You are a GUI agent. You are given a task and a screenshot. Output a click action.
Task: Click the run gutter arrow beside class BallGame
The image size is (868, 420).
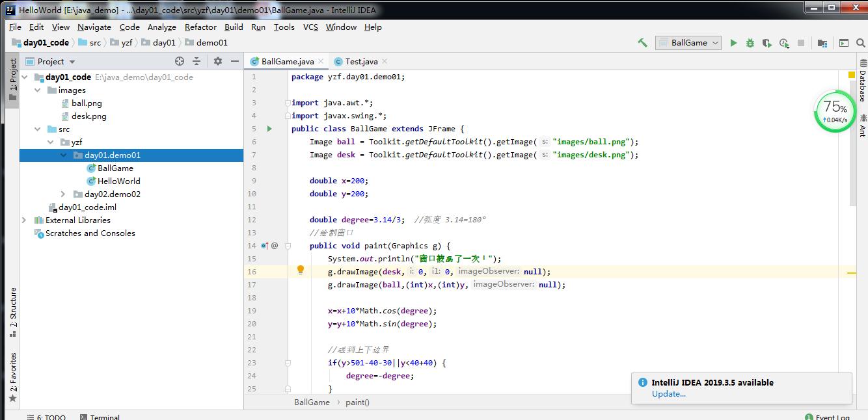(269, 129)
